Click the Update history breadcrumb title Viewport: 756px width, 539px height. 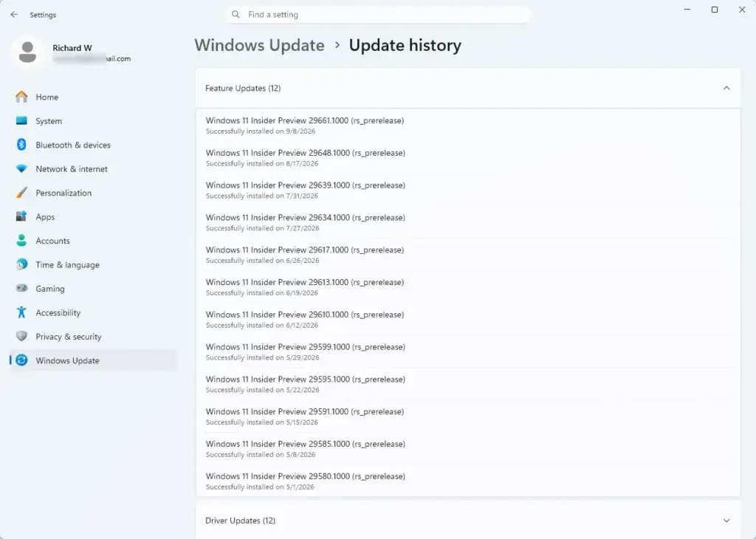coord(405,45)
